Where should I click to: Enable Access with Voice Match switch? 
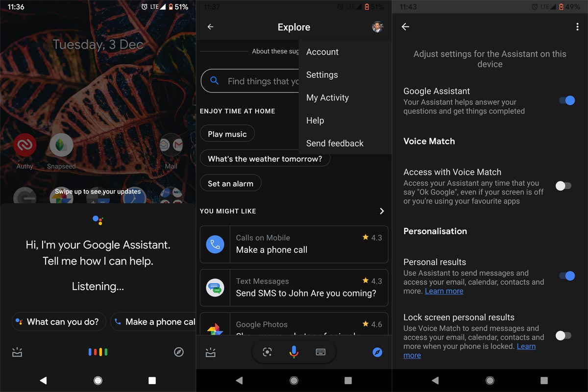point(563,186)
